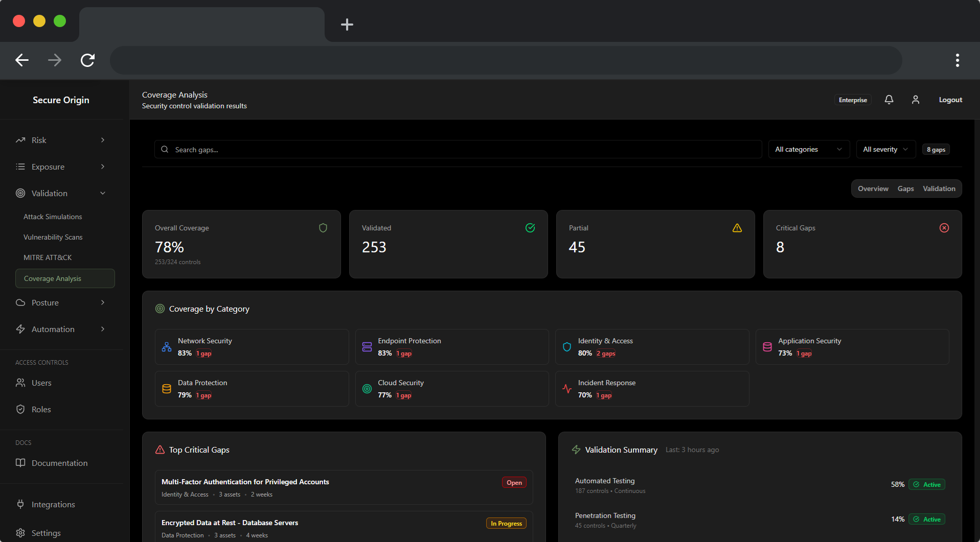Click the Validated checkmark icon

point(530,228)
